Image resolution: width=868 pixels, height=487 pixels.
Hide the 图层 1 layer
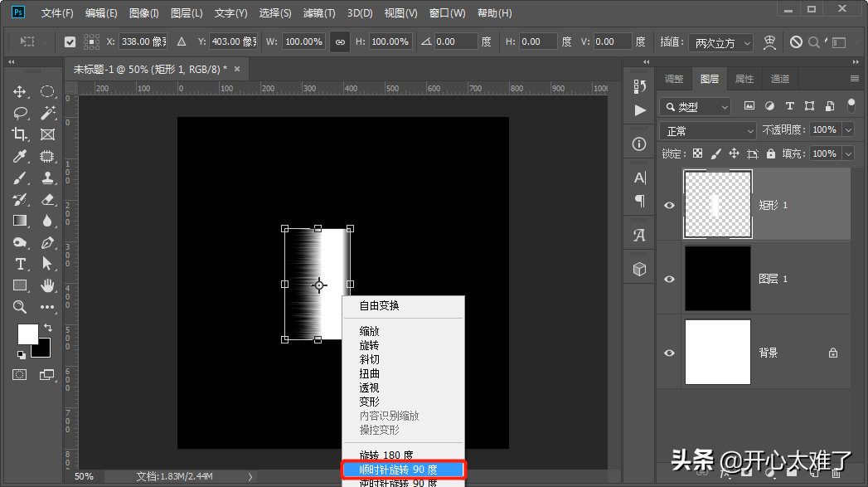pyautogui.click(x=669, y=279)
